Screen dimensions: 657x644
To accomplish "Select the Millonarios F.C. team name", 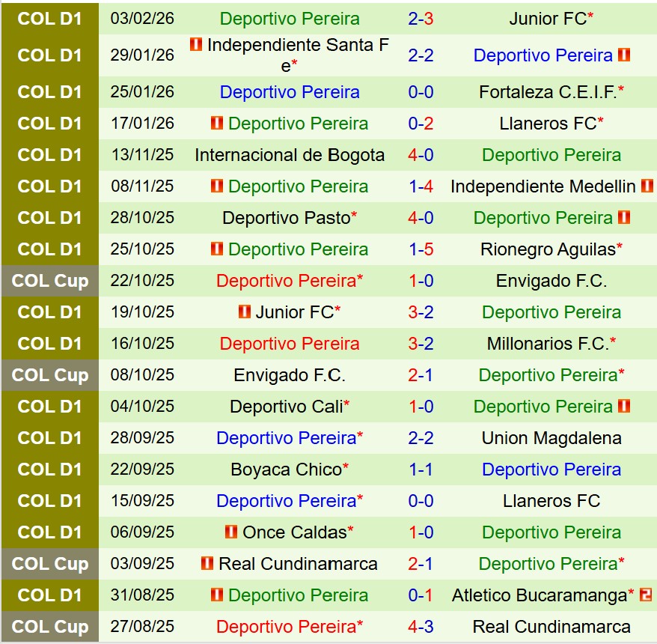I will point(548,344).
